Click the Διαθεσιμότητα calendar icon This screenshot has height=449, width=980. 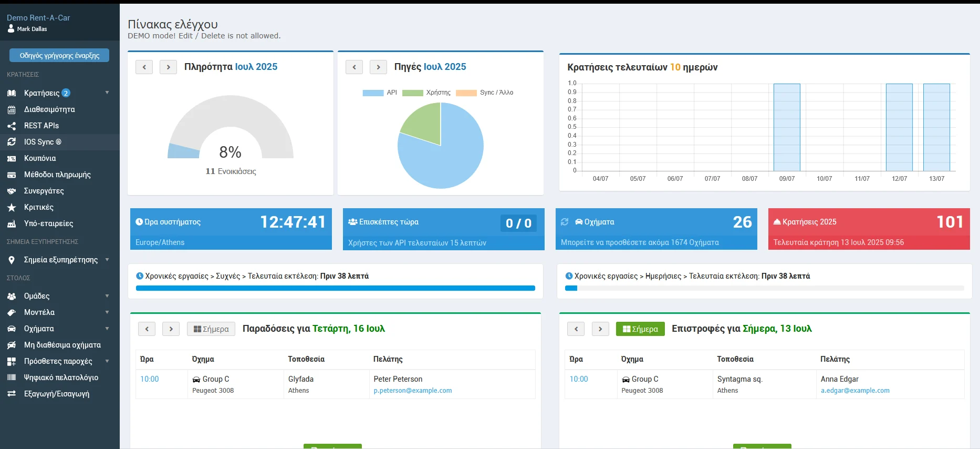tap(12, 109)
